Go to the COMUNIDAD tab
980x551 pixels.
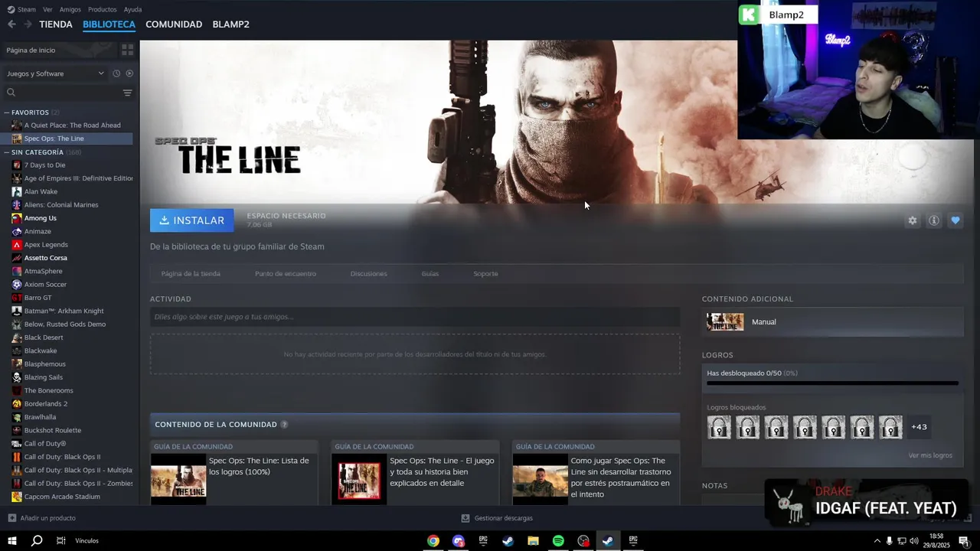(174, 24)
